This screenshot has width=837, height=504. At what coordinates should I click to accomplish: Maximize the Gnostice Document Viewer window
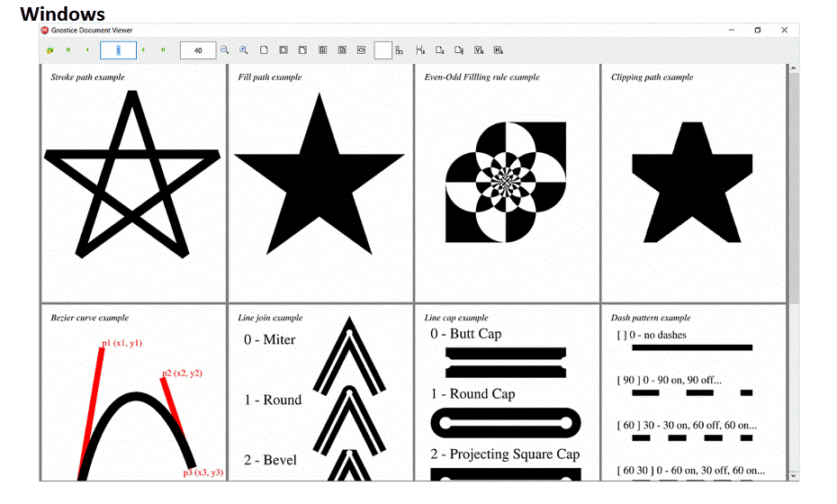(x=758, y=31)
